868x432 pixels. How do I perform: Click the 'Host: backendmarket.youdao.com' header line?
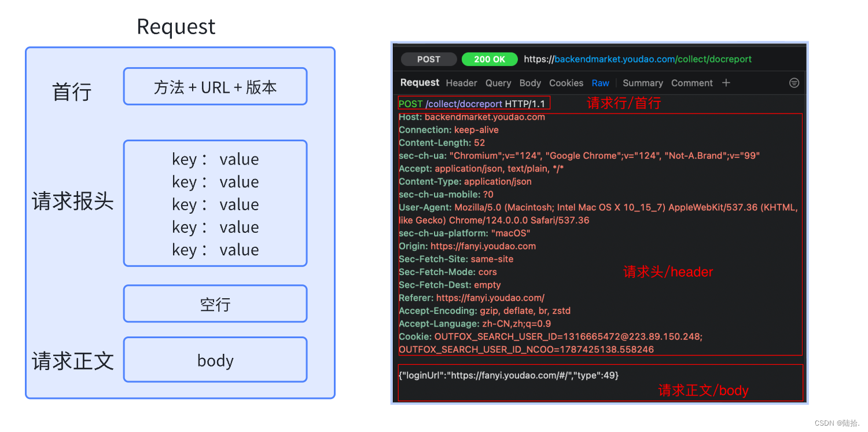tap(472, 117)
